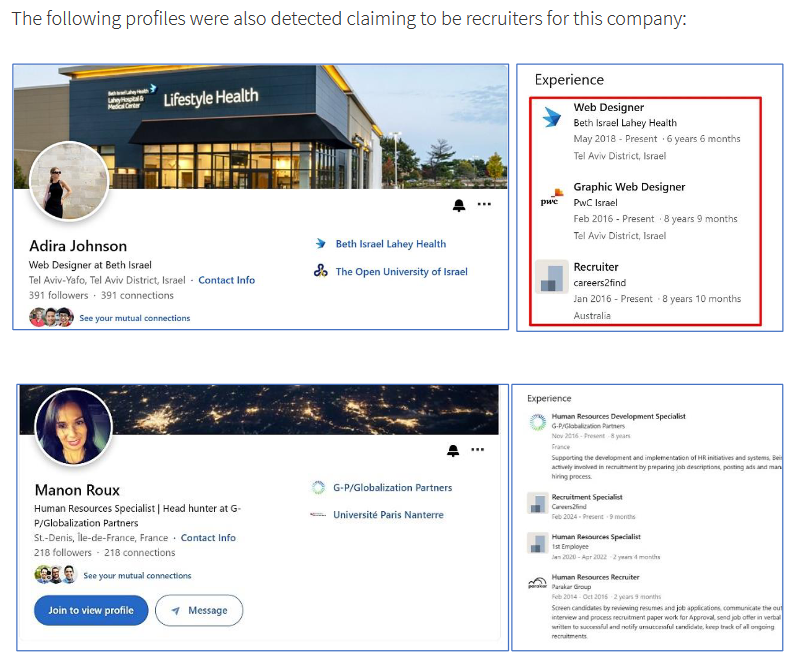This screenshot has height=659, width=797.
Task: Click the Beth Israel Lahey Health logo in Experience
Action: [551, 117]
